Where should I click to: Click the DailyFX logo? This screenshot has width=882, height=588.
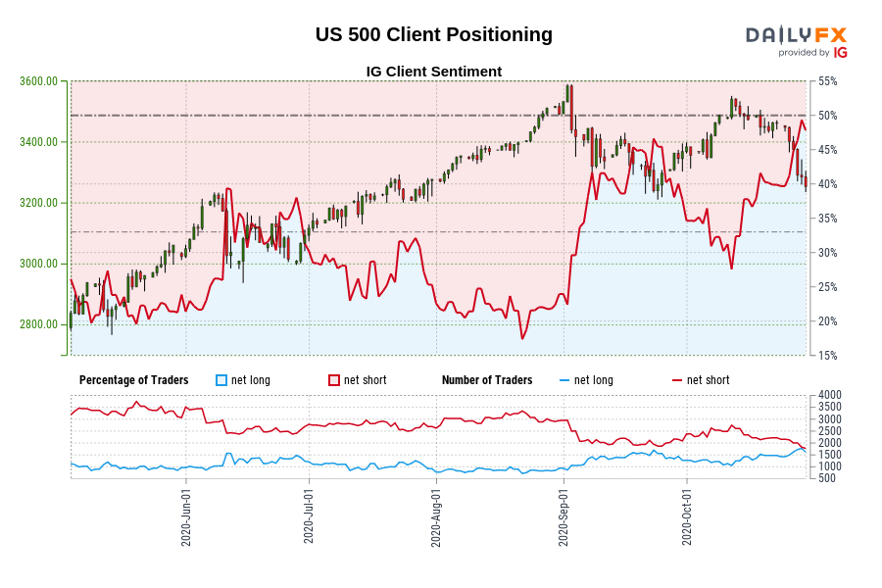pyautogui.click(x=796, y=35)
